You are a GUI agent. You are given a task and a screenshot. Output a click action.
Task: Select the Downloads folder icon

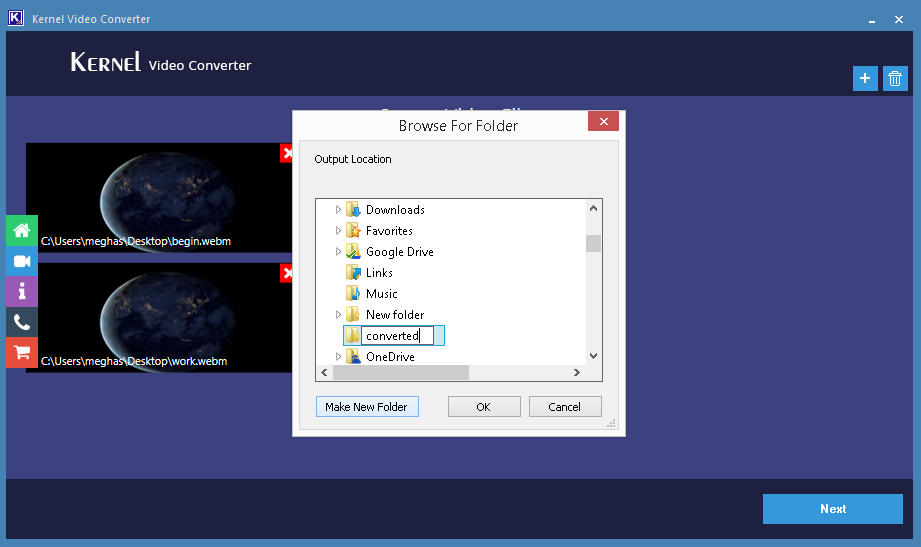point(353,209)
